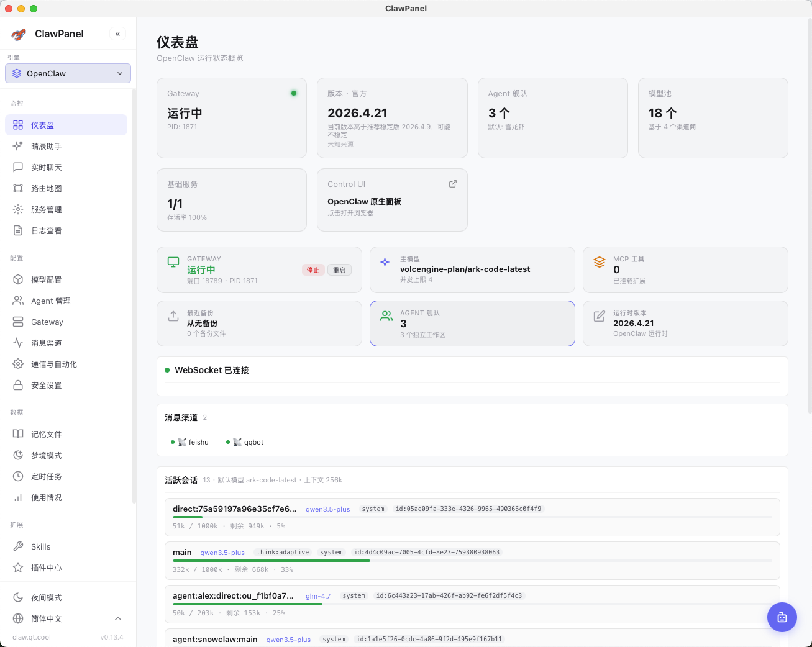Click the 重启 restart button

click(339, 270)
